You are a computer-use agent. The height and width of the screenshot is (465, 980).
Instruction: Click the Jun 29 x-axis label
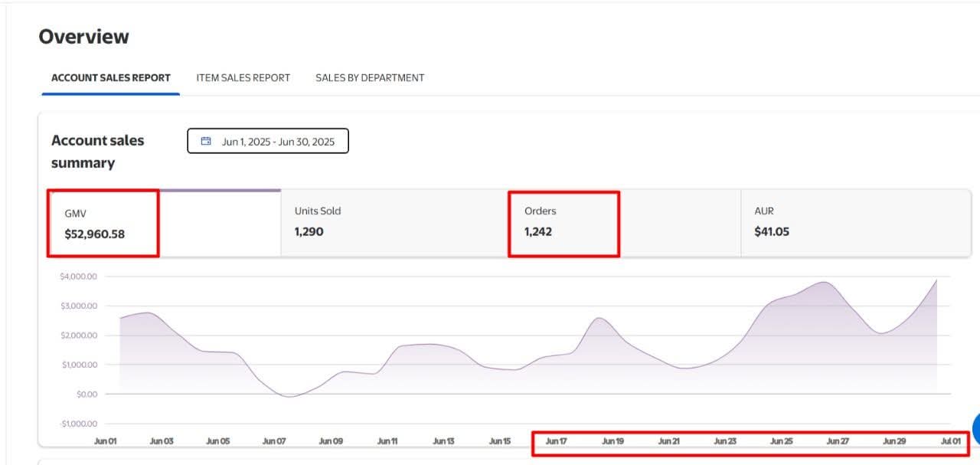(x=894, y=441)
